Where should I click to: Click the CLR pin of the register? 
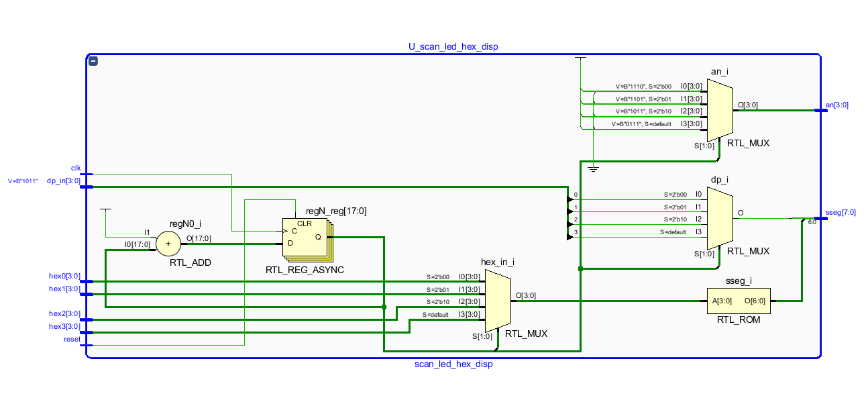(x=304, y=223)
